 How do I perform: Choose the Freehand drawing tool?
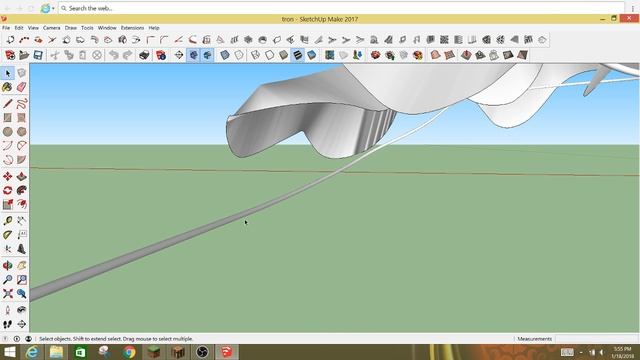[x=22, y=103]
